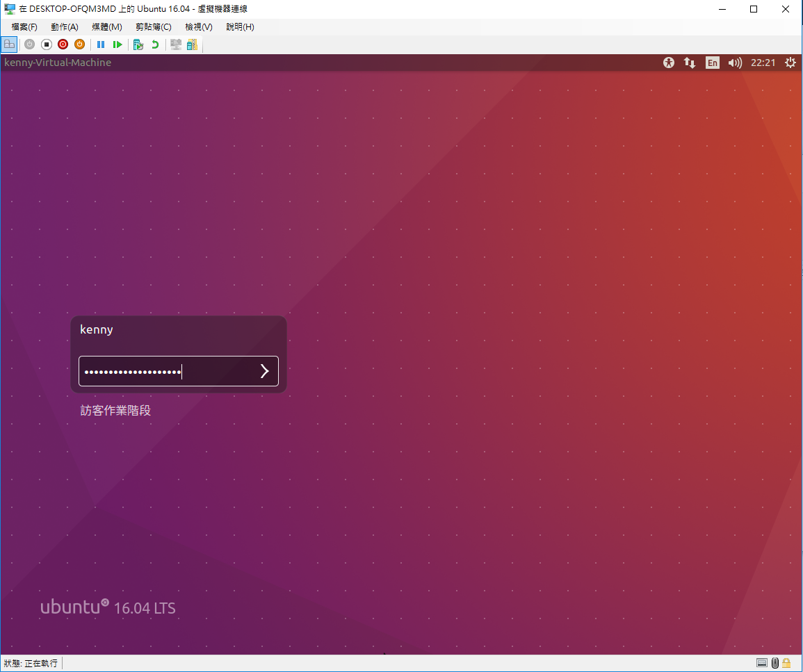Screen dimensions: 803x672
Task: Submit password with the arrow button
Action: pos(263,370)
